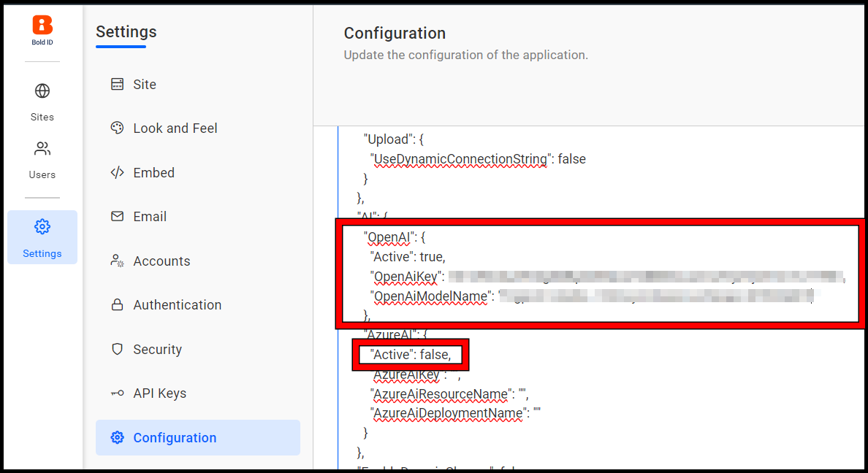This screenshot has height=473, width=868.
Task: Click the Email envelope icon
Action: [117, 216]
